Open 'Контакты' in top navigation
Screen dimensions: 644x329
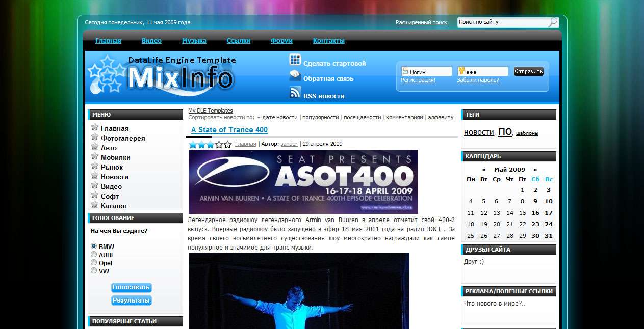(x=329, y=41)
